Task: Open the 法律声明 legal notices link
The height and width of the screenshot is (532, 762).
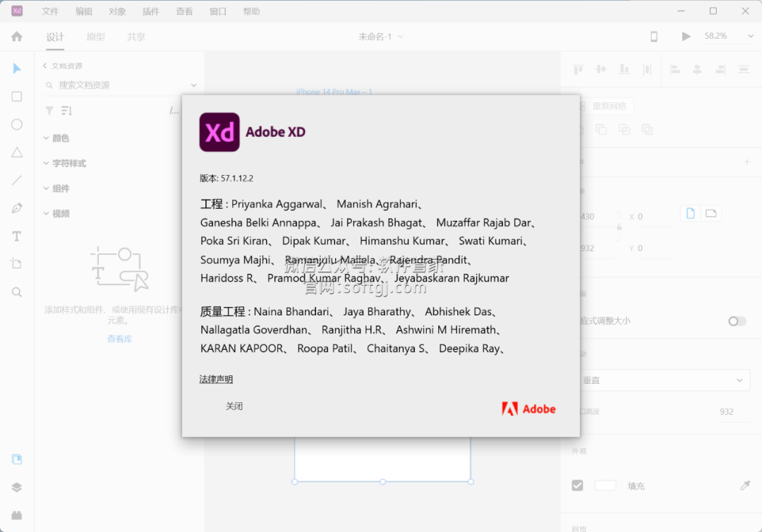Action: [217, 379]
